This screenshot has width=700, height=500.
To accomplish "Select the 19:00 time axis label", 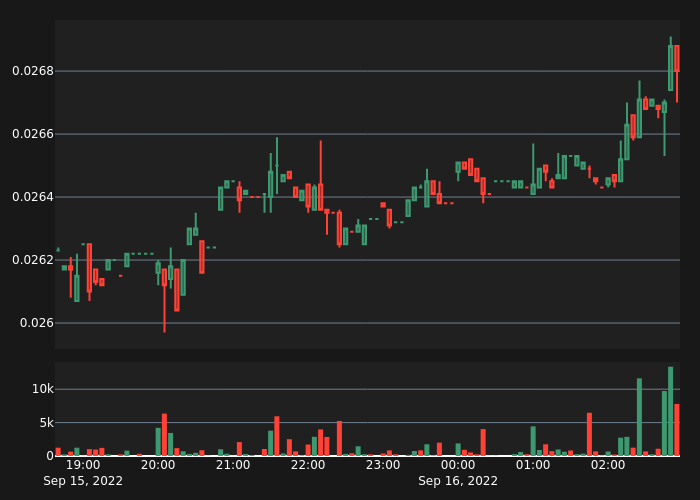I will (x=83, y=465).
